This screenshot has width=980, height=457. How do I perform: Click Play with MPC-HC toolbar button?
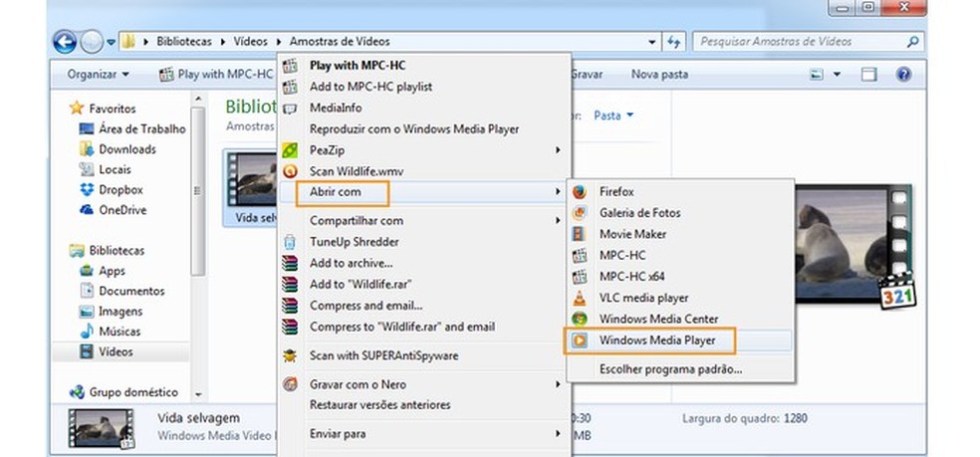216,75
